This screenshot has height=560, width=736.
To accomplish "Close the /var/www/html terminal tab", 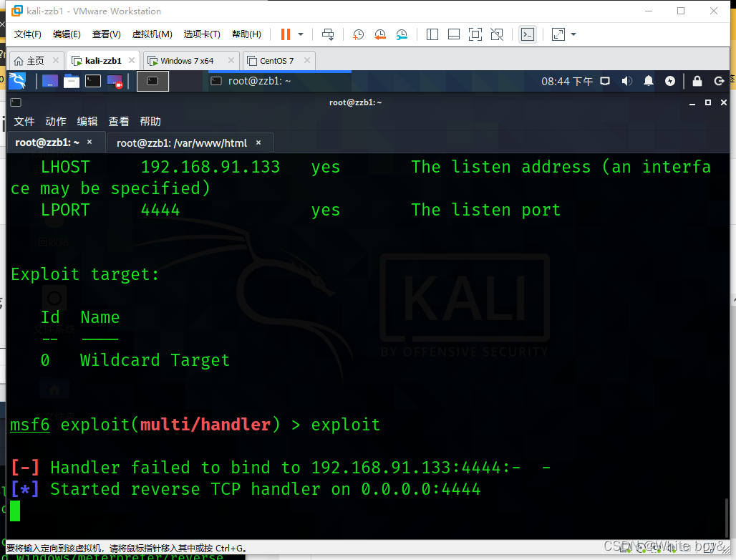I will click(258, 143).
